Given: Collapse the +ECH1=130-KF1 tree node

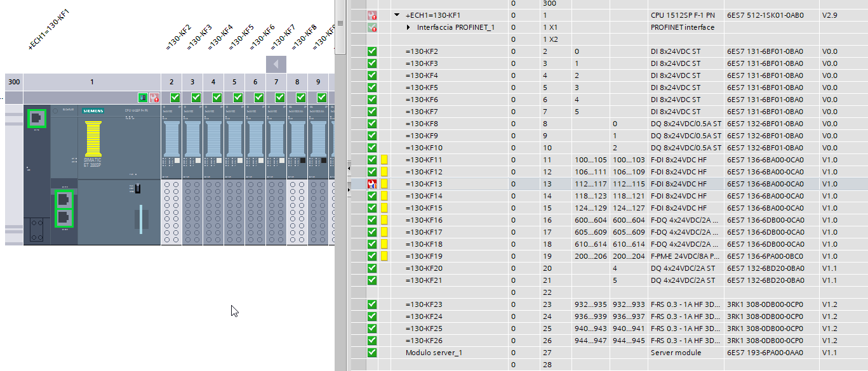Looking at the screenshot, I should pos(397,15).
